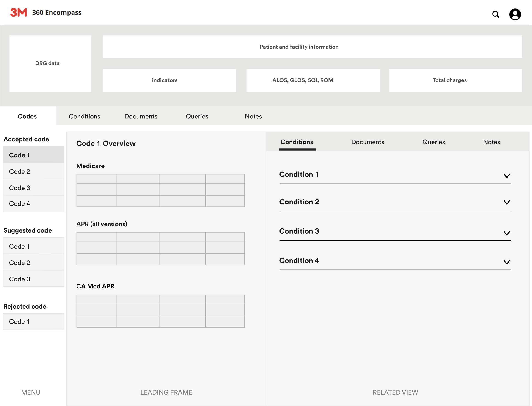Image resolution: width=532 pixels, height=406 pixels.
Task: Click the Medicare table's first cell
Action: click(x=97, y=179)
